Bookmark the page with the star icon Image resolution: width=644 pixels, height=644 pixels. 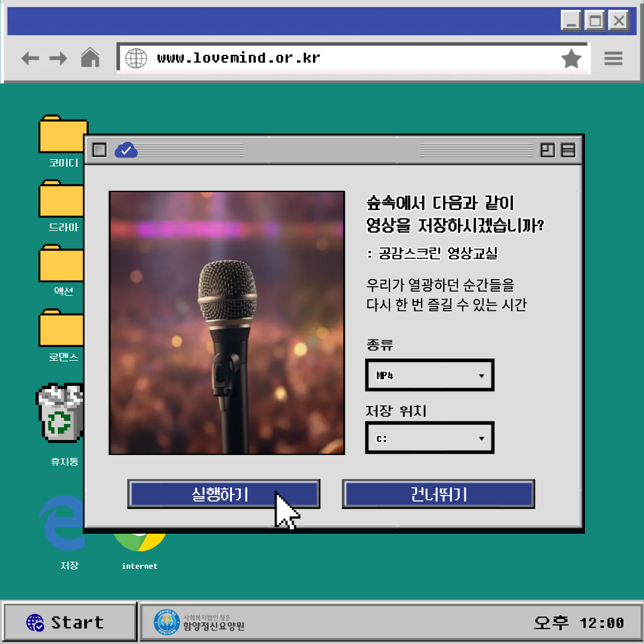[x=571, y=58]
